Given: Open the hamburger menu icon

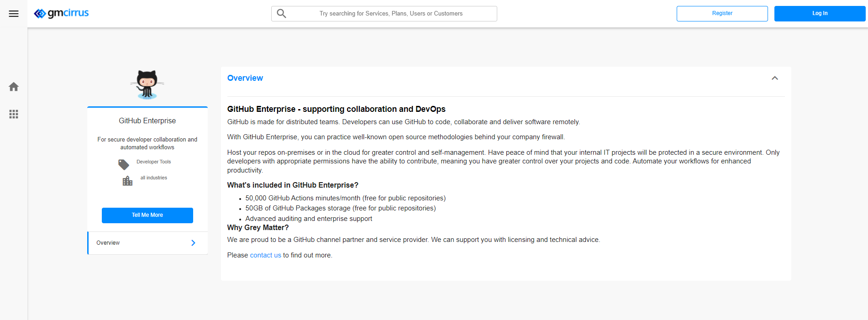Looking at the screenshot, I should [14, 14].
